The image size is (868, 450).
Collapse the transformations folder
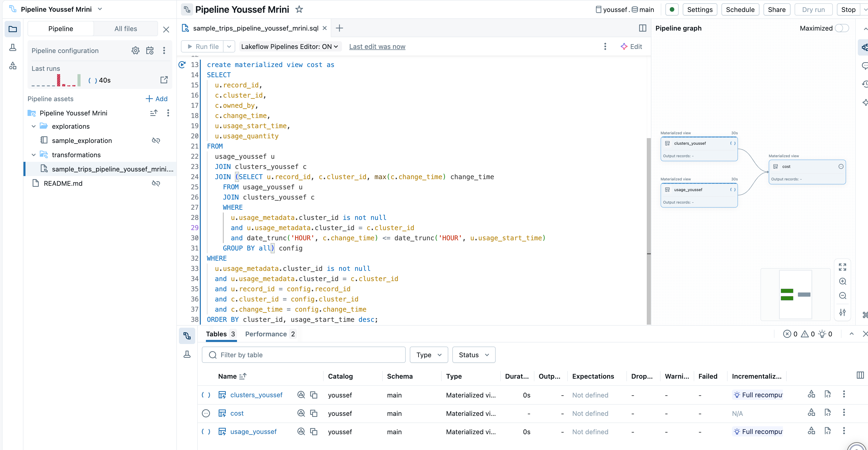pos(34,155)
